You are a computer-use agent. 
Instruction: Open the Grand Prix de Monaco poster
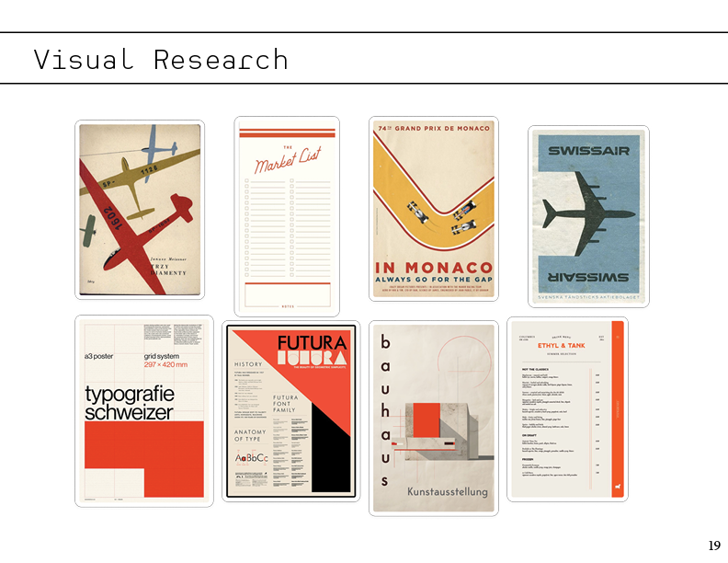point(434,209)
